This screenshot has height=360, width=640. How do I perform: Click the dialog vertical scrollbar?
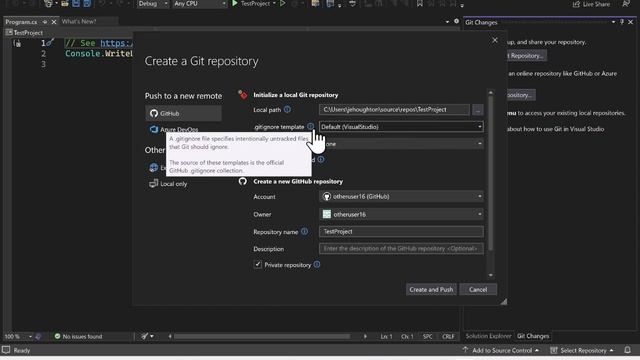click(491, 173)
